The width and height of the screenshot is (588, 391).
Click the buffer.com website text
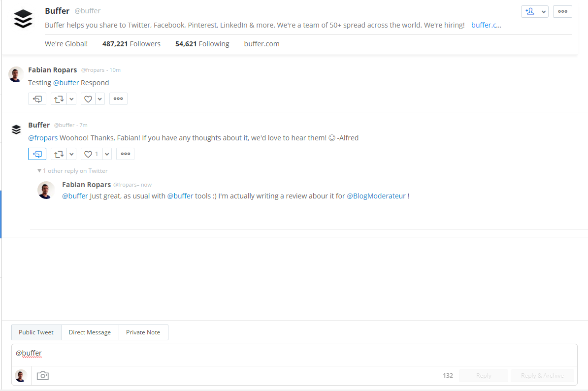pos(262,44)
